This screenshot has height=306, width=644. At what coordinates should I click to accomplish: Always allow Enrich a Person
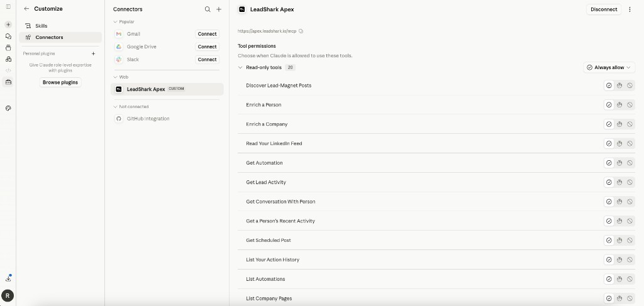pyautogui.click(x=609, y=104)
